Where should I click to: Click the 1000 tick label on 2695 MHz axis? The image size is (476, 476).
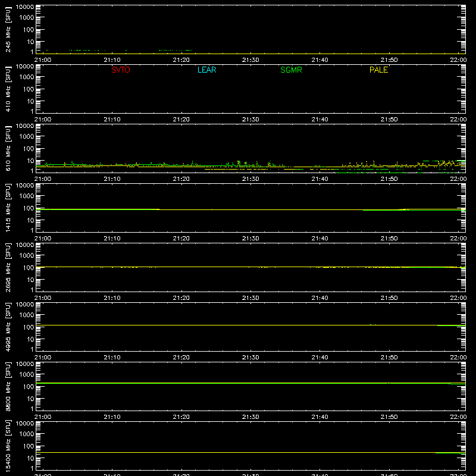point(27,256)
